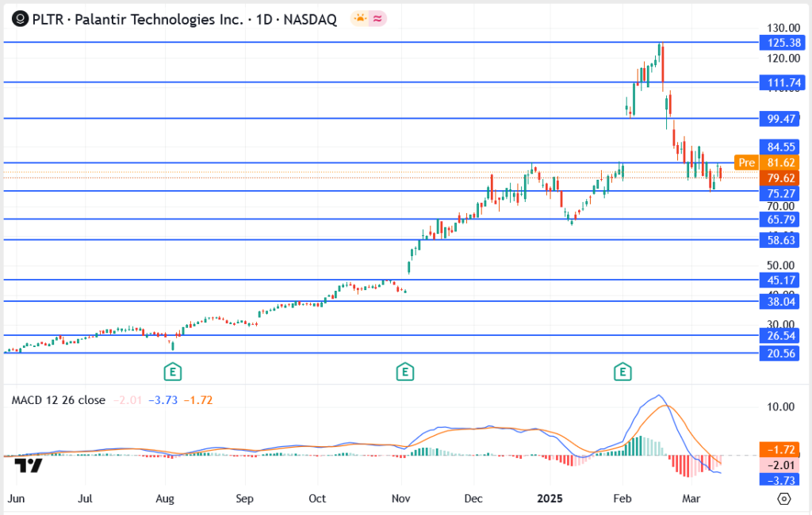Open chart settings hexagon icon at bottom right

[784, 499]
